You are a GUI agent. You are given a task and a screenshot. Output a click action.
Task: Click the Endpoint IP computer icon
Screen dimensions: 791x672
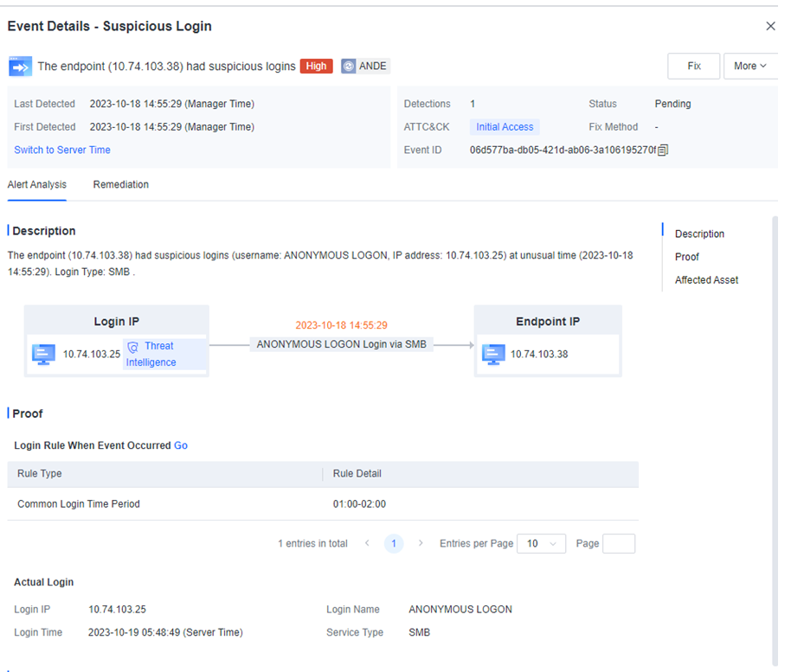click(x=493, y=354)
